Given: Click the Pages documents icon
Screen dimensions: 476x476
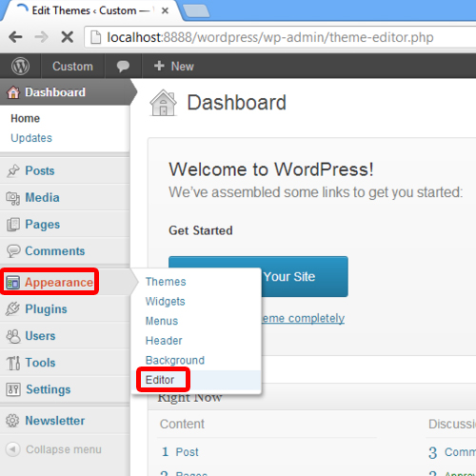Looking at the screenshot, I should tap(13, 225).
